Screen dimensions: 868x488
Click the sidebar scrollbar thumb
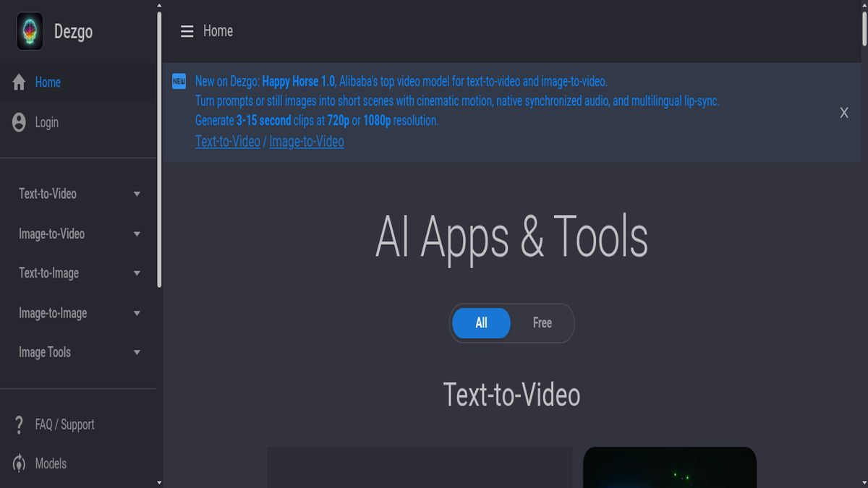point(159,150)
